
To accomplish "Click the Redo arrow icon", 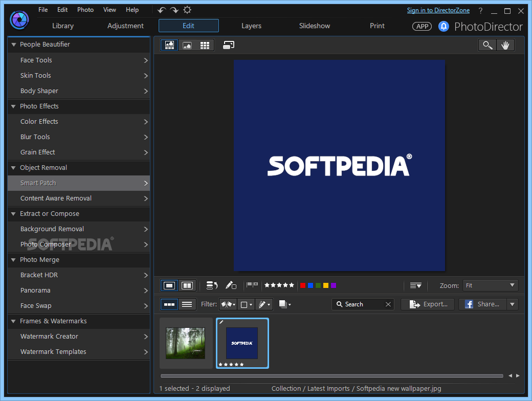I will pyautogui.click(x=174, y=10).
